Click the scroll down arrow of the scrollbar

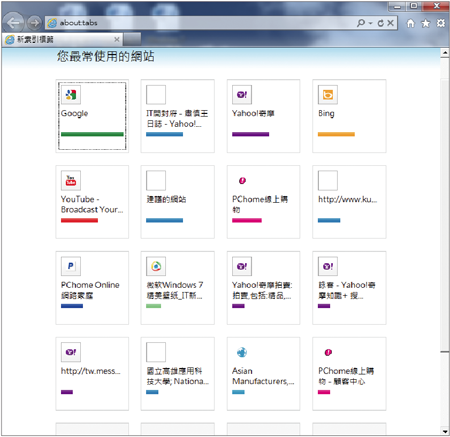[445, 431]
